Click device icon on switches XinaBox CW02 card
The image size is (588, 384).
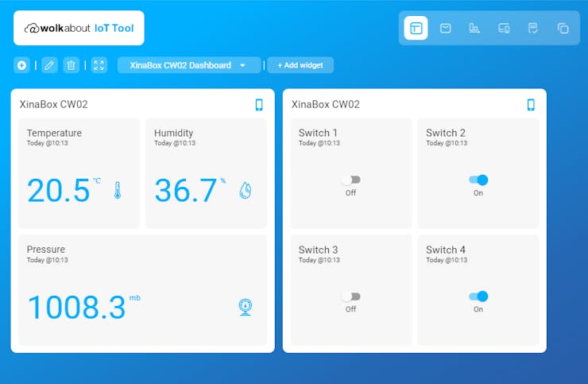click(x=531, y=105)
